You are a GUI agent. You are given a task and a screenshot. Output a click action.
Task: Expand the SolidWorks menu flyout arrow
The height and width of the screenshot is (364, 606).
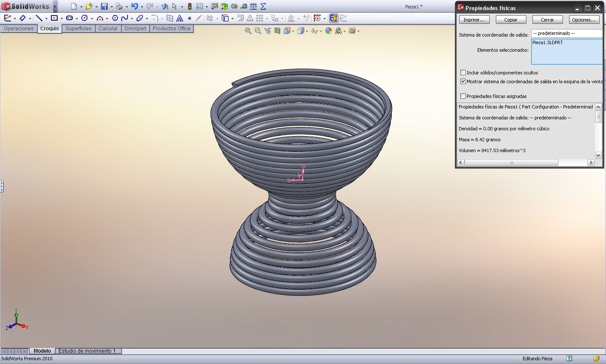[x=55, y=6]
